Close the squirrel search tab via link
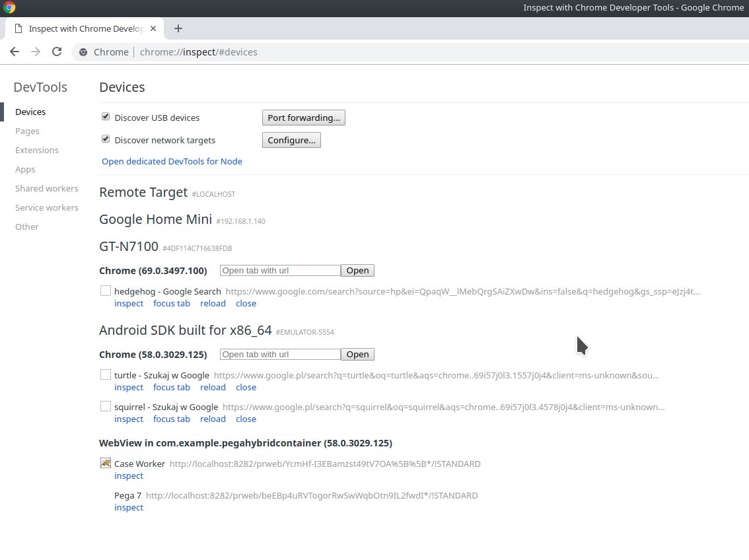Screen dimensions: 749x560 [x=246, y=419]
